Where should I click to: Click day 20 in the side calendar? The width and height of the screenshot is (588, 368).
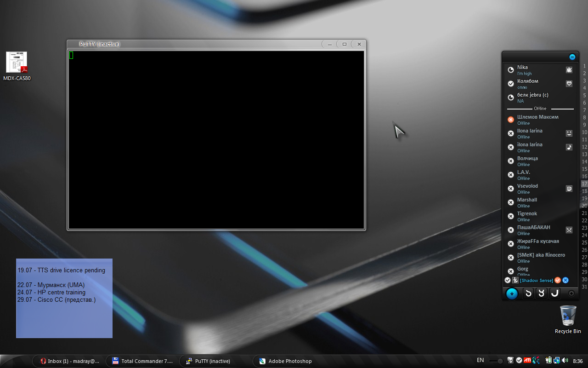(x=584, y=206)
